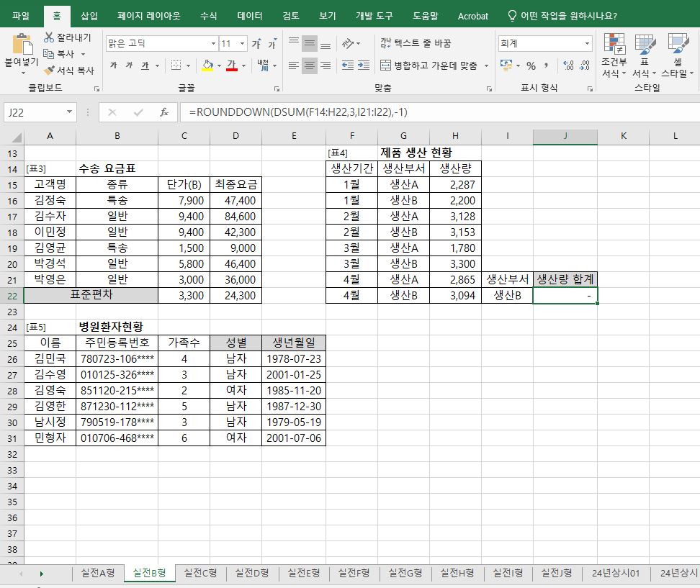Image resolution: width=700 pixels, height=588 pixels.
Task: Select the Format Painter (서식 복사) tool
Action: (x=50, y=71)
